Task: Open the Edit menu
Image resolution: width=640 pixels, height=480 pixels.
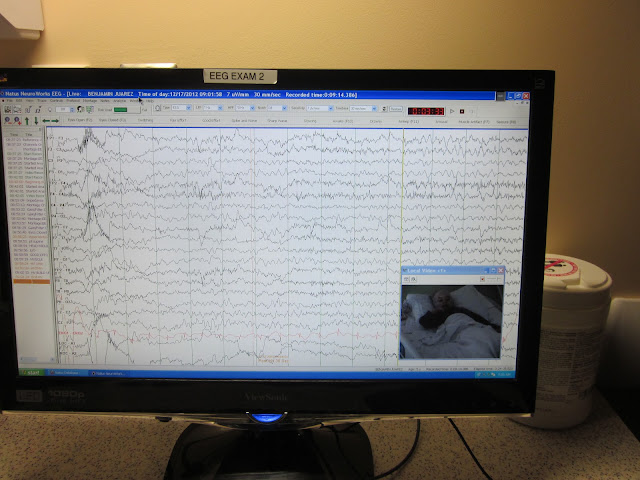Action: tap(19, 101)
